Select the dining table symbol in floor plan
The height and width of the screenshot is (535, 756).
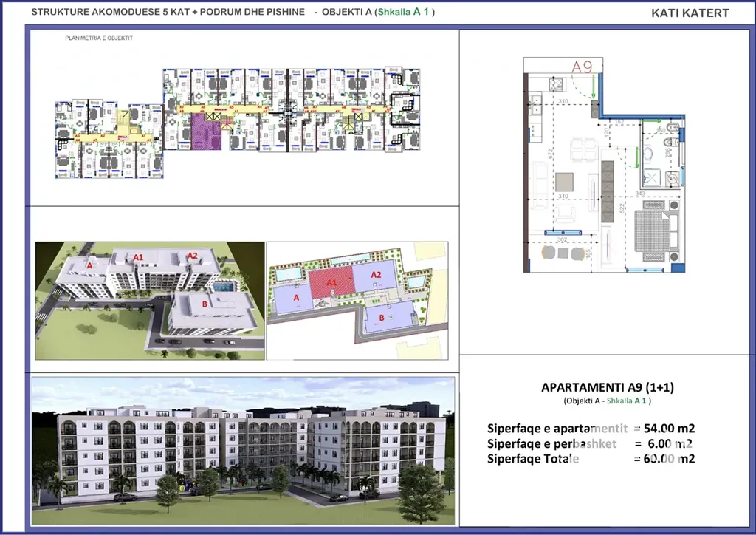pos(583,149)
